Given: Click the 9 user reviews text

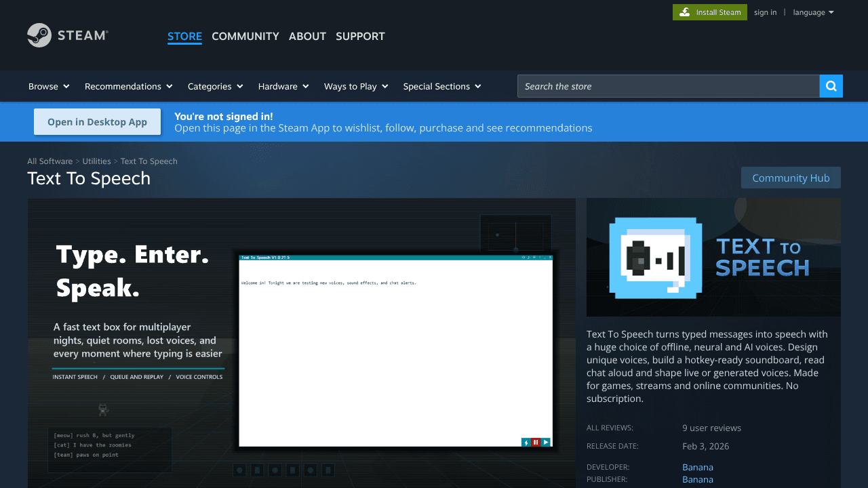Looking at the screenshot, I should point(711,428).
